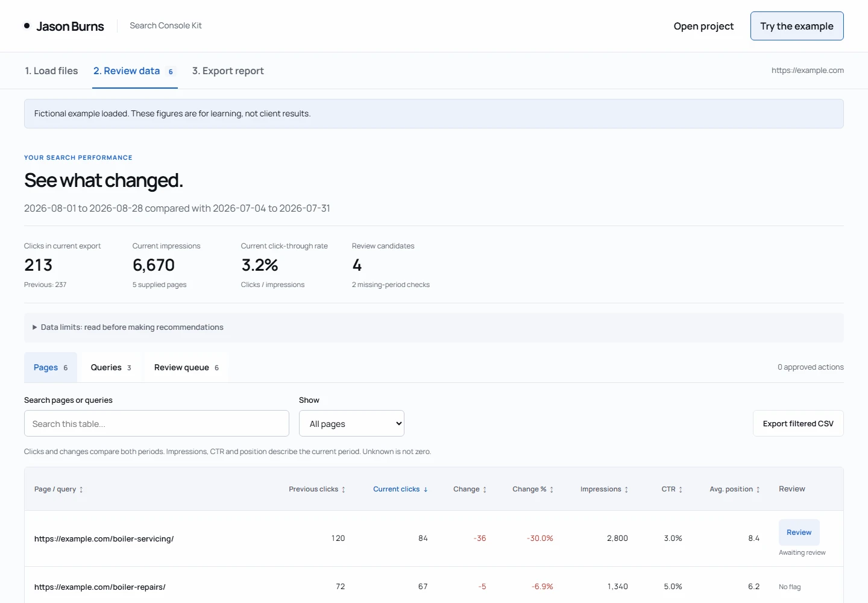Expand Data limits disclosure triangle

(34, 327)
